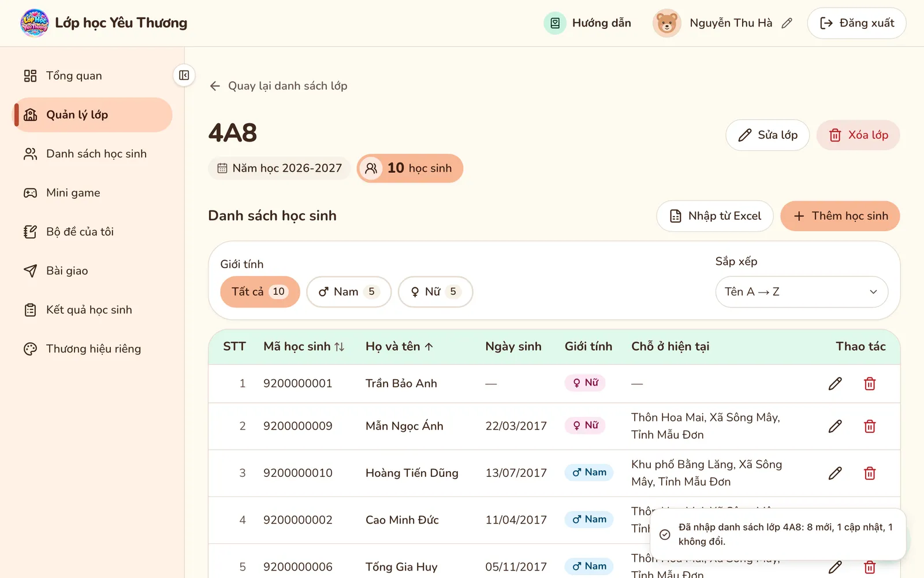Click Năm học 2026-2027 tag
This screenshot has width=924, height=578.
pos(280,168)
